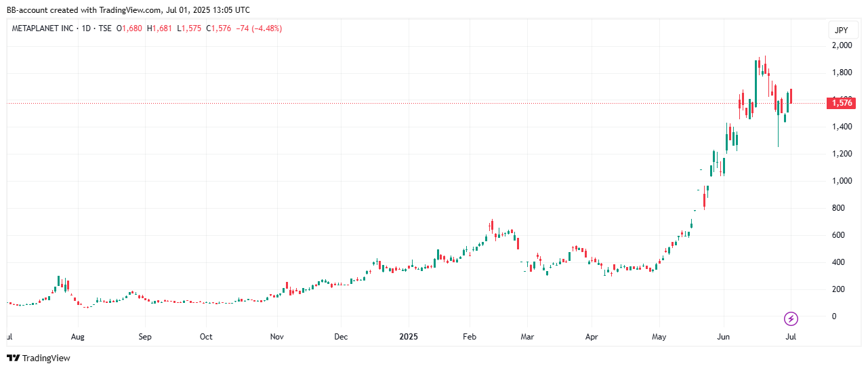Click the price change −74 (−4.48%)

(259, 28)
